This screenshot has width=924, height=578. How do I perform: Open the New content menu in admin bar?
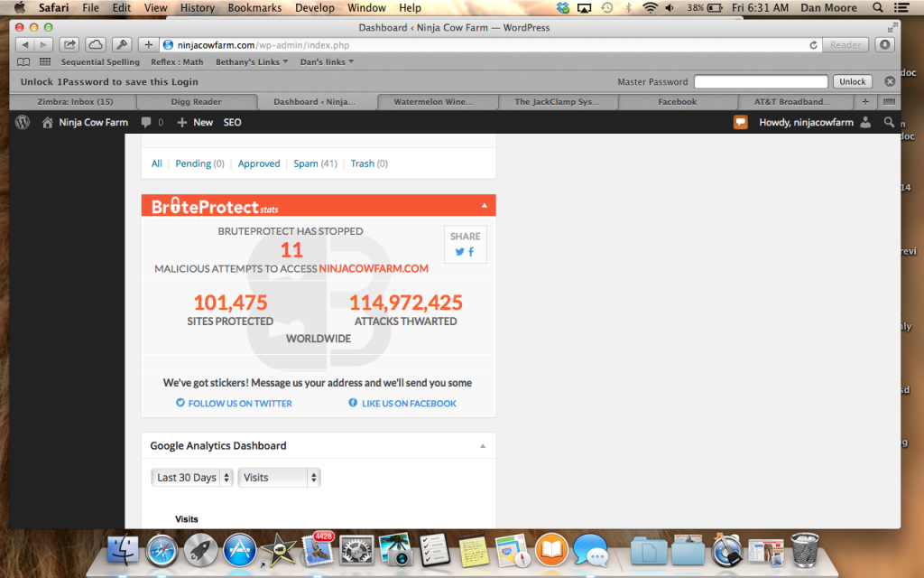195,122
